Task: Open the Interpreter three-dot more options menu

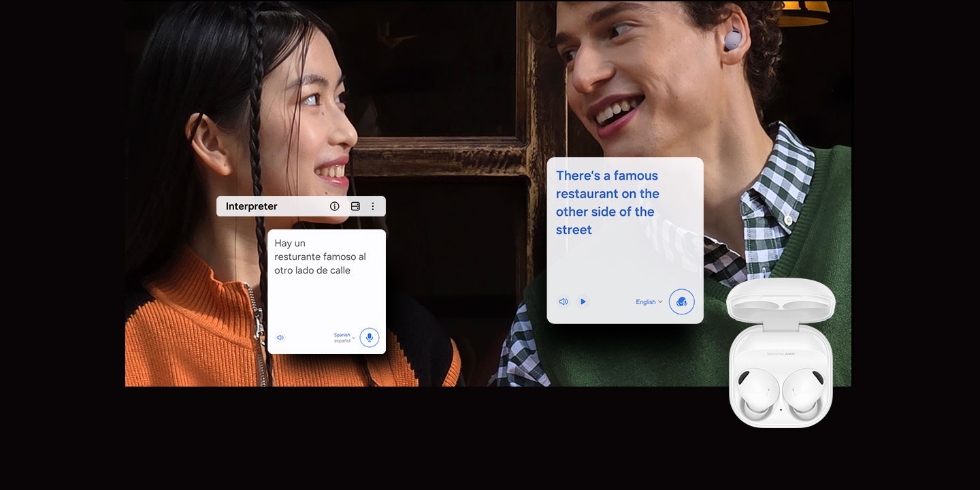Action: pyautogui.click(x=373, y=206)
